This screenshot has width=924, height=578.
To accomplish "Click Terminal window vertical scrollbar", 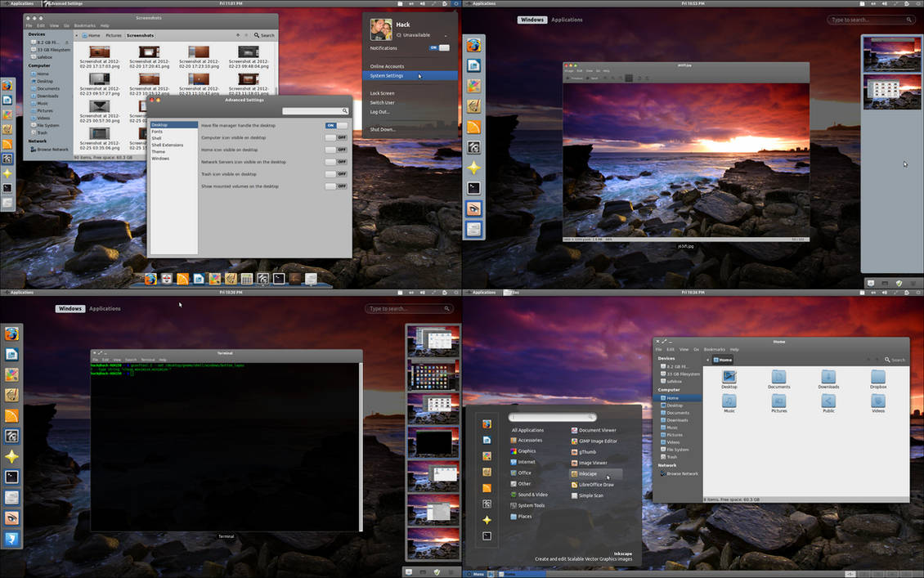I will 361,447.
